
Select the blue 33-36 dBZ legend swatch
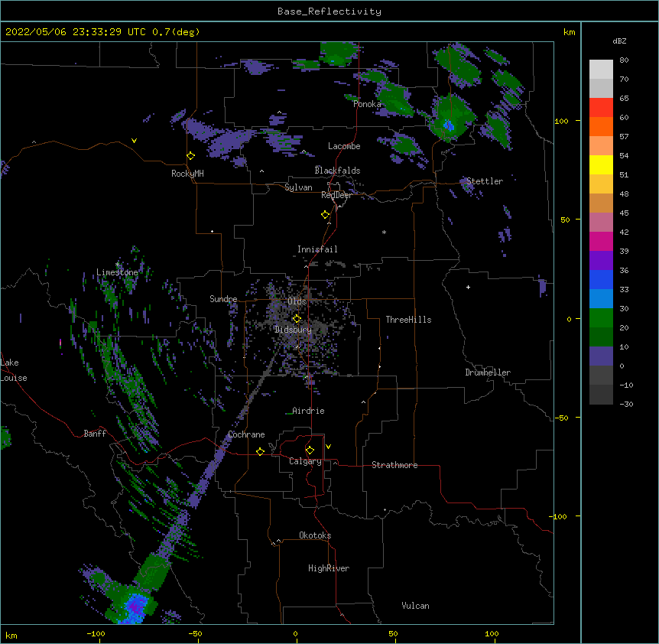click(601, 279)
